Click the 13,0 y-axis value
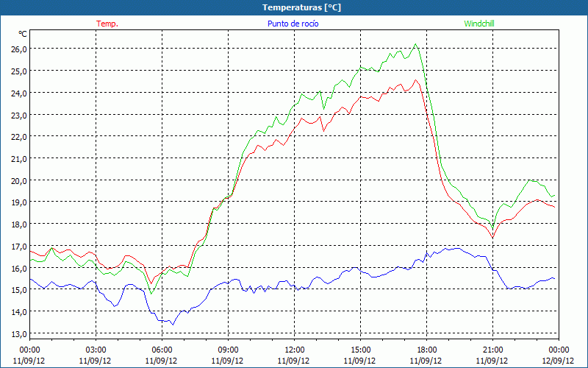Image resolution: width=588 pixels, height=368 pixels. [x=18, y=333]
